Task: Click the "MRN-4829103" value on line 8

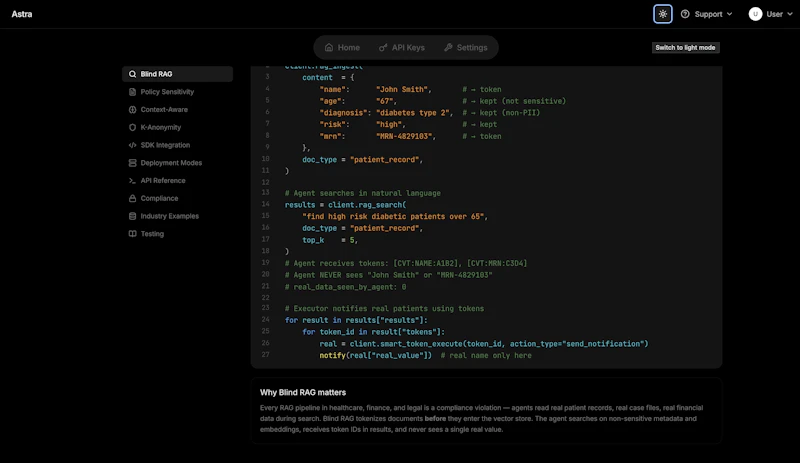Action: (x=406, y=136)
